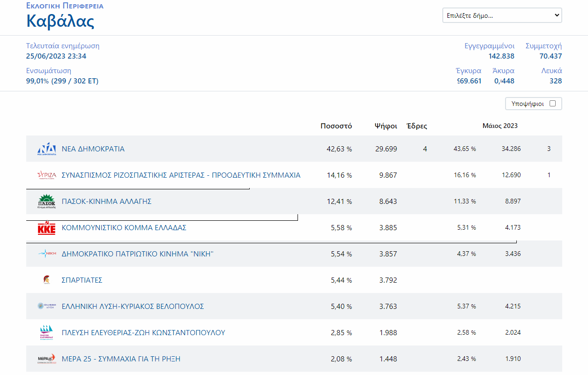Viewport: 588px width, 375px height.
Task: Click the ΜέΡΑ25 party logo
Action: point(46,359)
